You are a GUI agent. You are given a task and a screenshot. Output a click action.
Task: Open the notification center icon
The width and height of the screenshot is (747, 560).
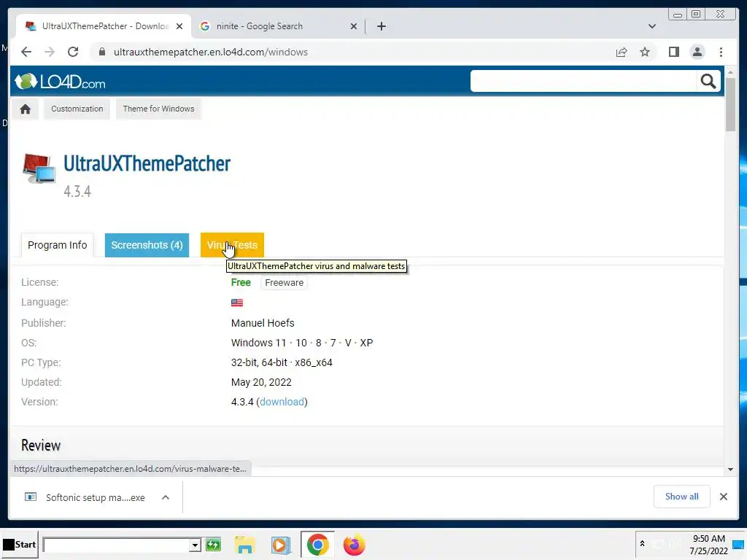738,544
